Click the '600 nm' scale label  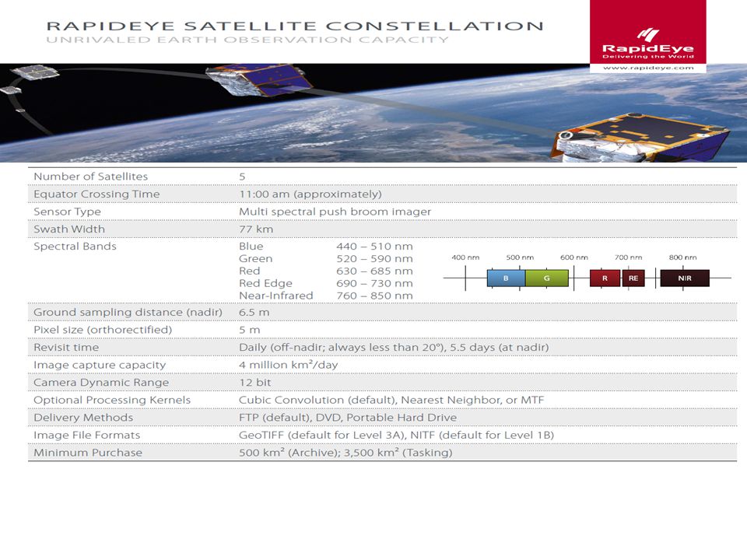pyautogui.click(x=574, y=257)
